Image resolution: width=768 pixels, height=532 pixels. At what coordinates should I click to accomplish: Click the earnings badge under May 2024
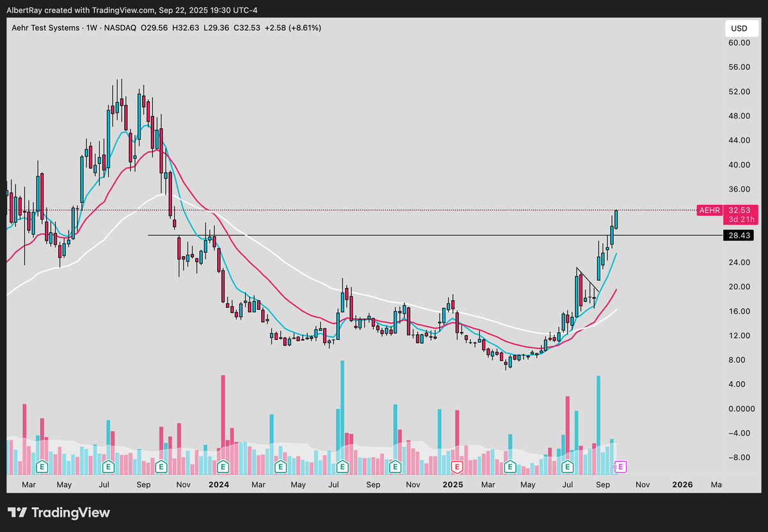[280, 467]
